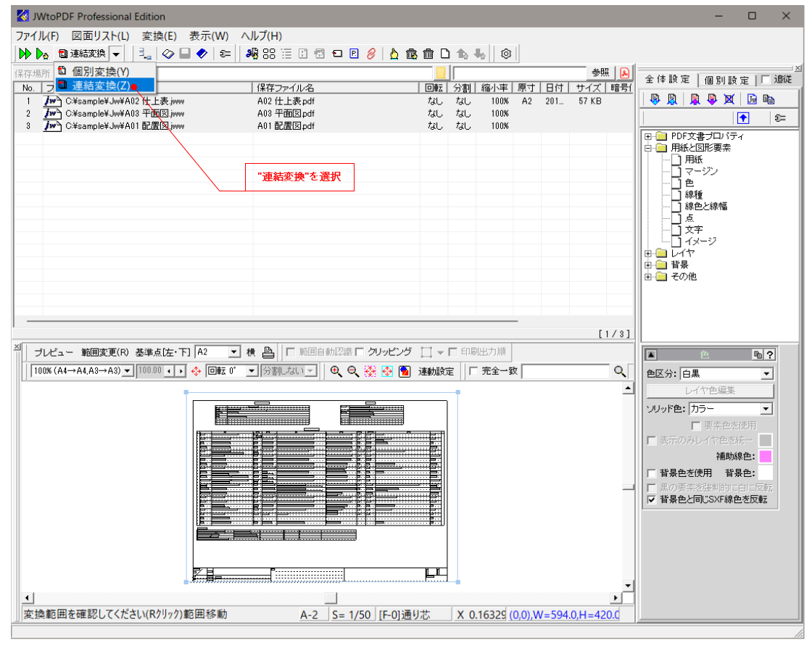Click the trash can delete icon in toolbar
812x648 pixels.
(428, 54)
